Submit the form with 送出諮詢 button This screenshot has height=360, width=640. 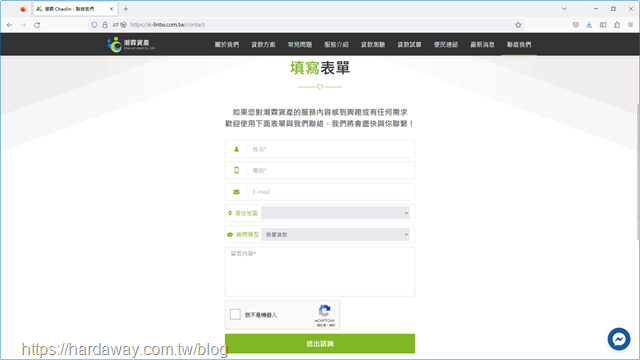click(320, 344)
